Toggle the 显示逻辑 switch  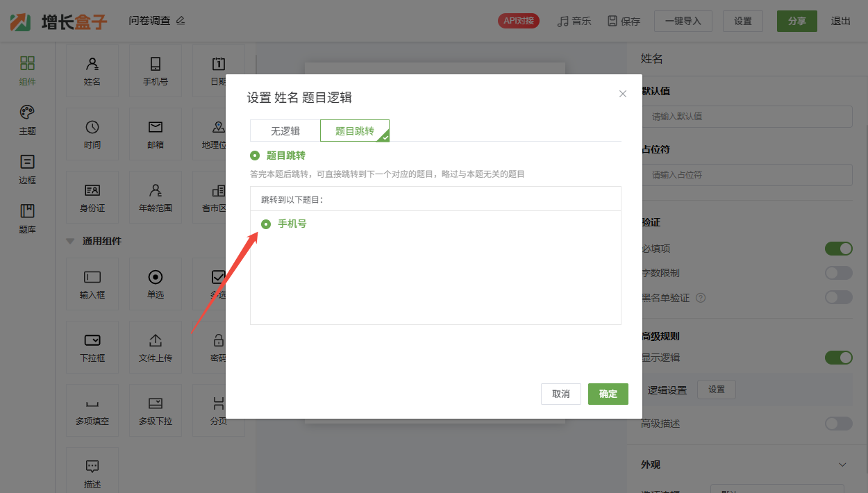838,358
